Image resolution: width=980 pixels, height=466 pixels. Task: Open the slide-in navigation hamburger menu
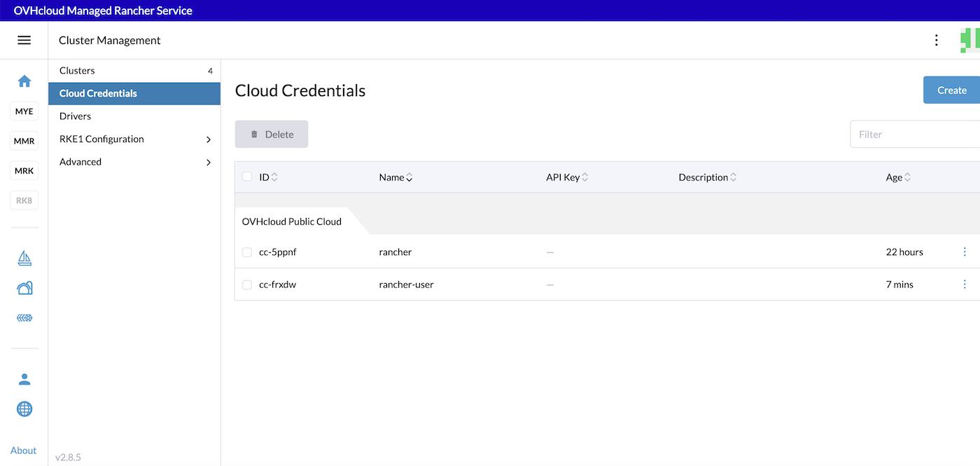point(24,40)
